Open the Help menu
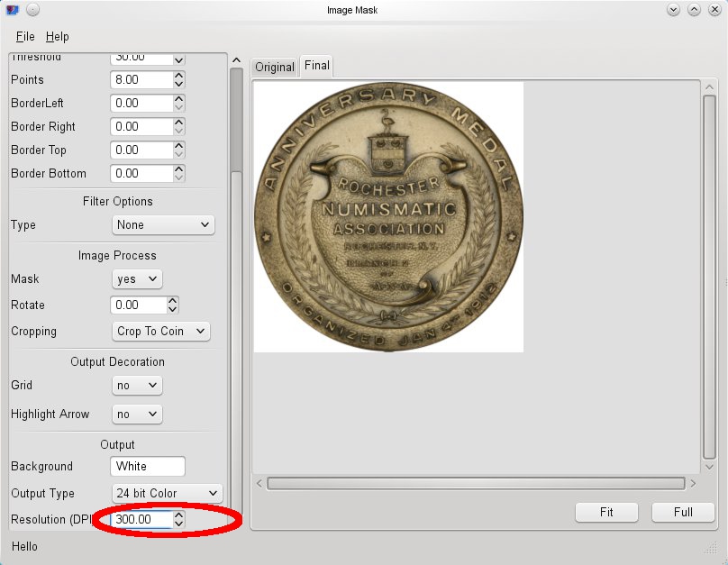 tap(57, 37)
